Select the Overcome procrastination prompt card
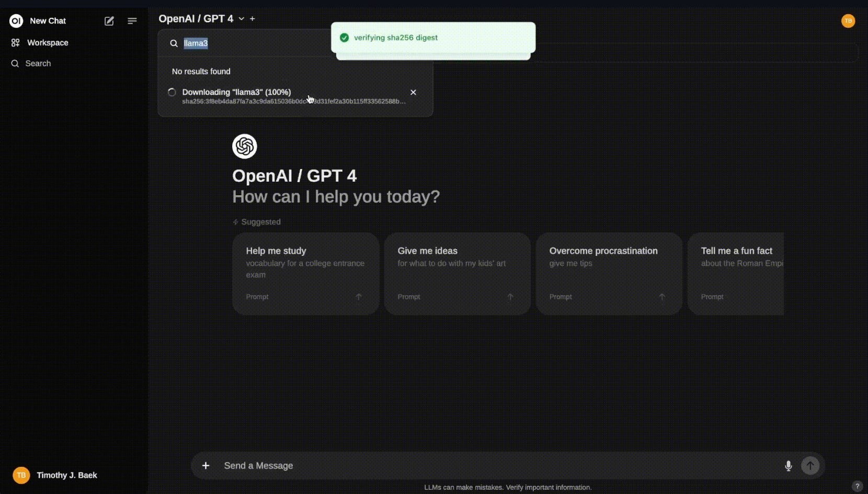Screen dimensions: 868x494 609,273
